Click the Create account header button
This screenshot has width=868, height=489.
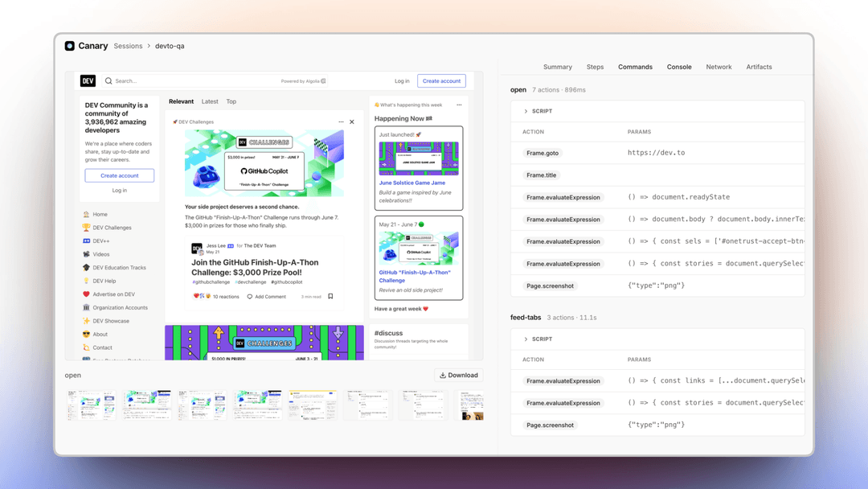point(441,81)
